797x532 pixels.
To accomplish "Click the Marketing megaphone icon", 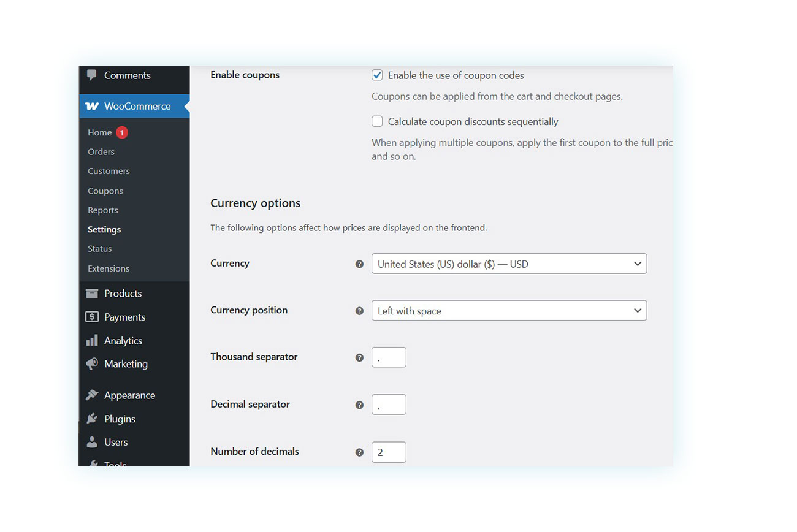I will tap(92, 364).
